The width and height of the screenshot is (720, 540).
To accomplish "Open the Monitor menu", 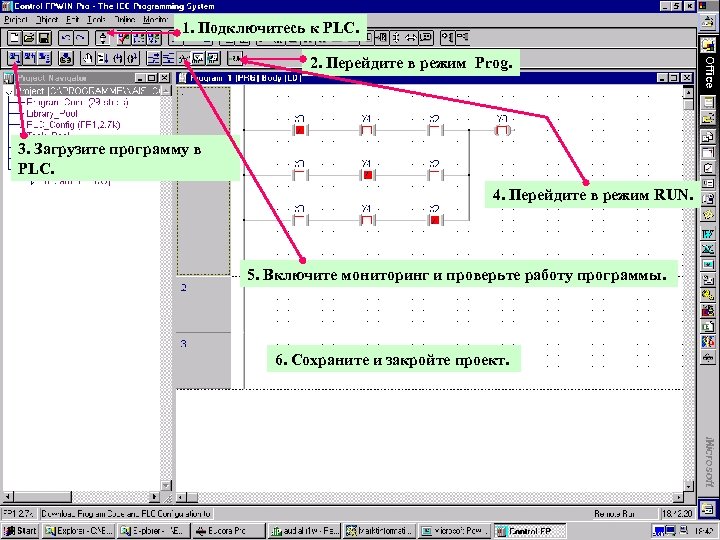I will pos(156,20).
